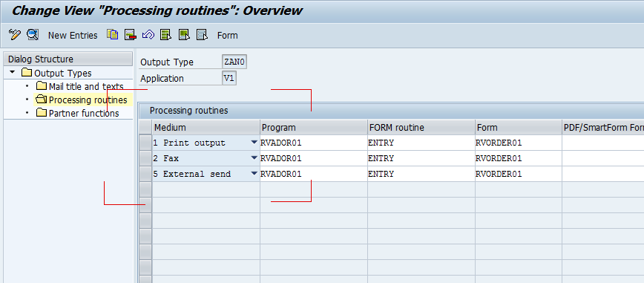Click ENTRY cell in Print output row

click(421, 143)
